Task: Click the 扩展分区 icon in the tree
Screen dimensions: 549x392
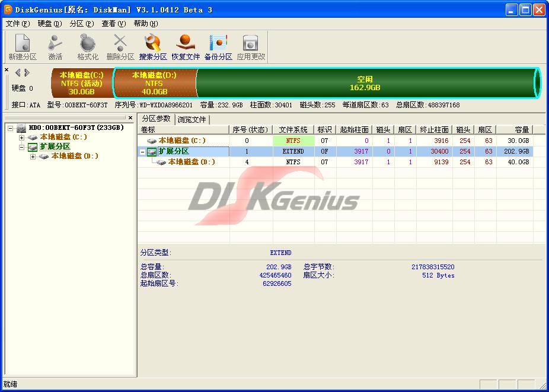Action: pyautogui.click(x=33, y=147)
